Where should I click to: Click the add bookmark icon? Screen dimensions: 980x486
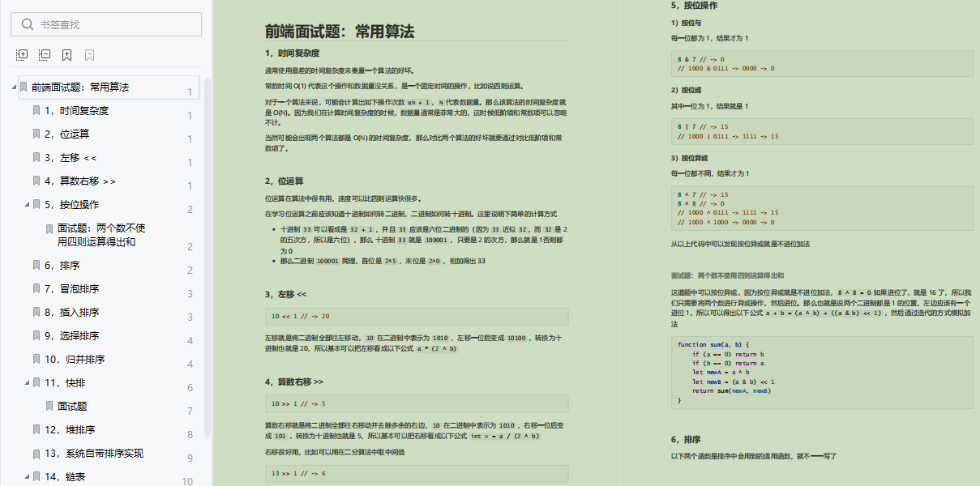(x=67, y=55)
